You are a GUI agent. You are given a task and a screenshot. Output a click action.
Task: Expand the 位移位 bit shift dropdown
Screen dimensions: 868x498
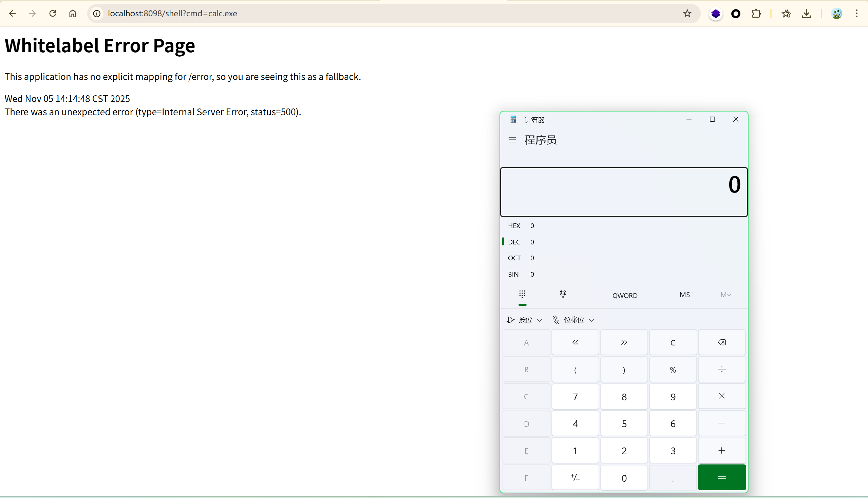tap(573, 320)
